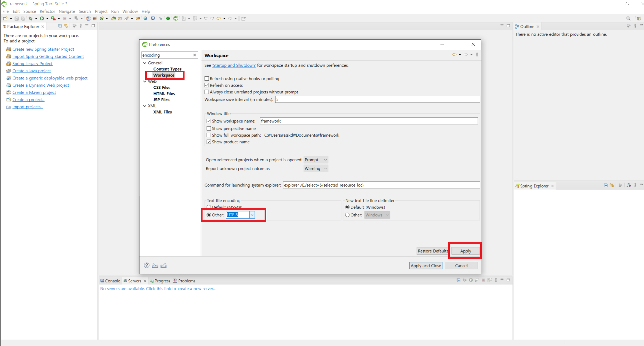Collapse the Web tree node

(x=145, y=81)
